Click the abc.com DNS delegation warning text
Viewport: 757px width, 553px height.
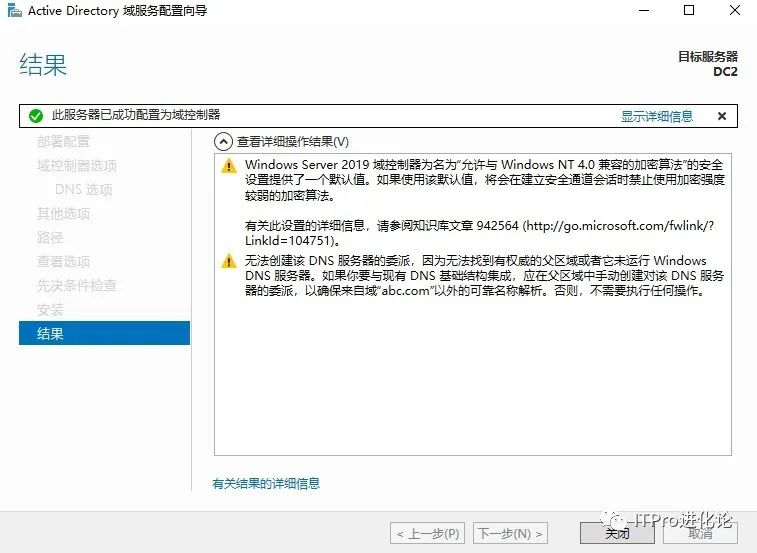[485, 276]
